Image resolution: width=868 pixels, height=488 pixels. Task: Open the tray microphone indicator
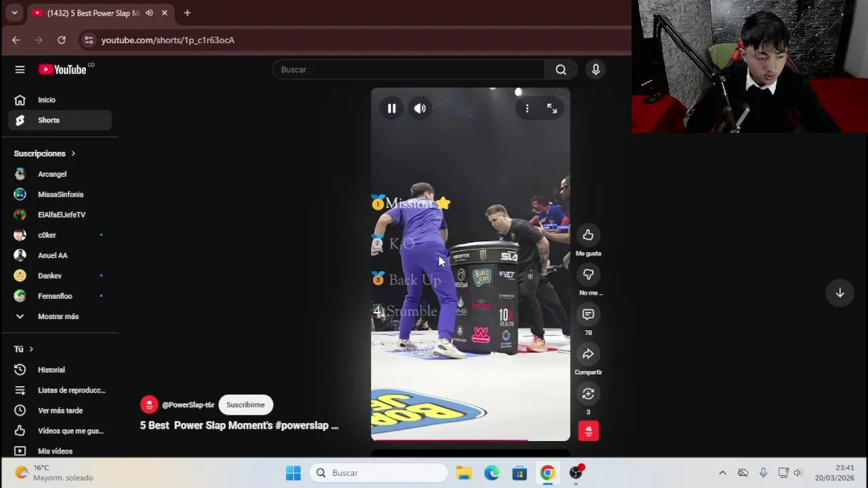763,473
